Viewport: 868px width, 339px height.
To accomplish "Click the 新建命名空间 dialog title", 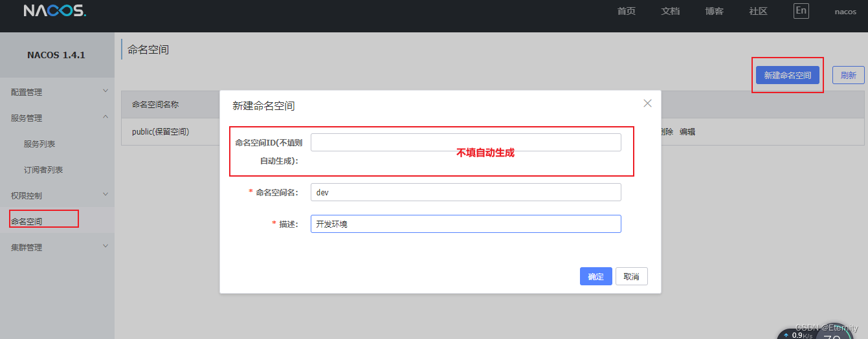I will pos(263,105).
